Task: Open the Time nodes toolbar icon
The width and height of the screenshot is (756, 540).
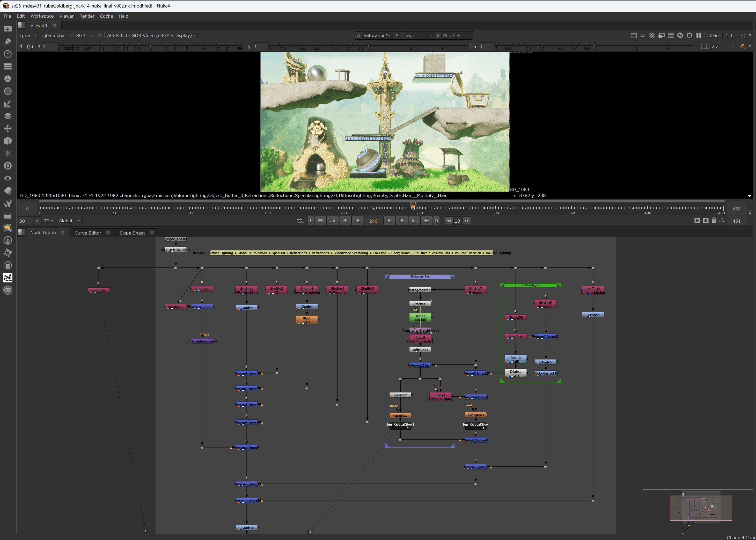Action: (x=7, y=54)
